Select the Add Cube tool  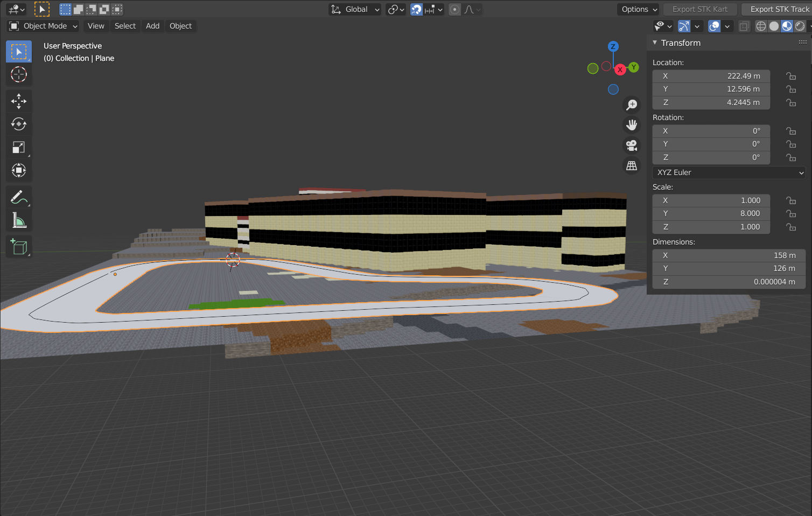[x=19, y=247]
